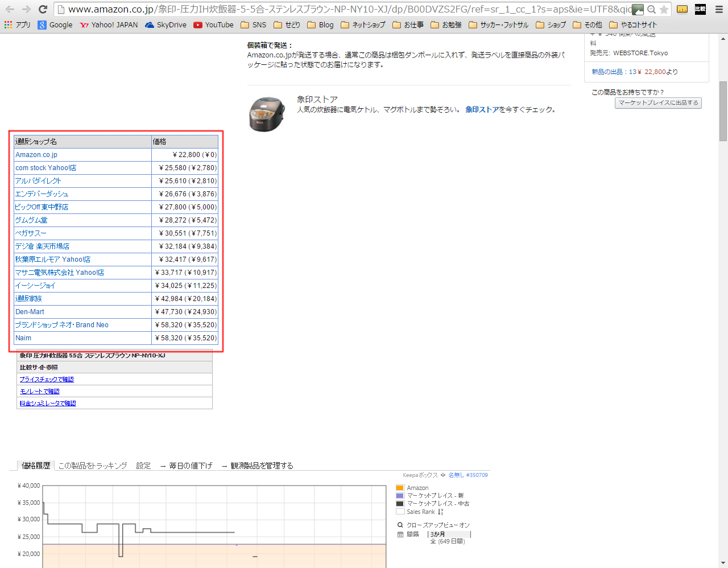Toggle マーケットプレイス - 新 series
Screen dimensions: 728x568
click(429, 496)
